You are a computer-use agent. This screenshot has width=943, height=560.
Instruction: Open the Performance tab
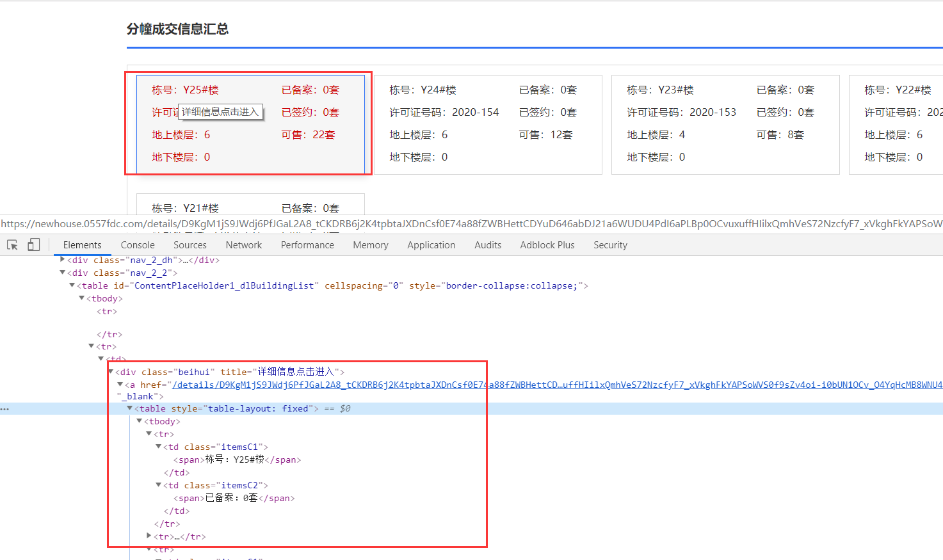(x=307, y=245)
